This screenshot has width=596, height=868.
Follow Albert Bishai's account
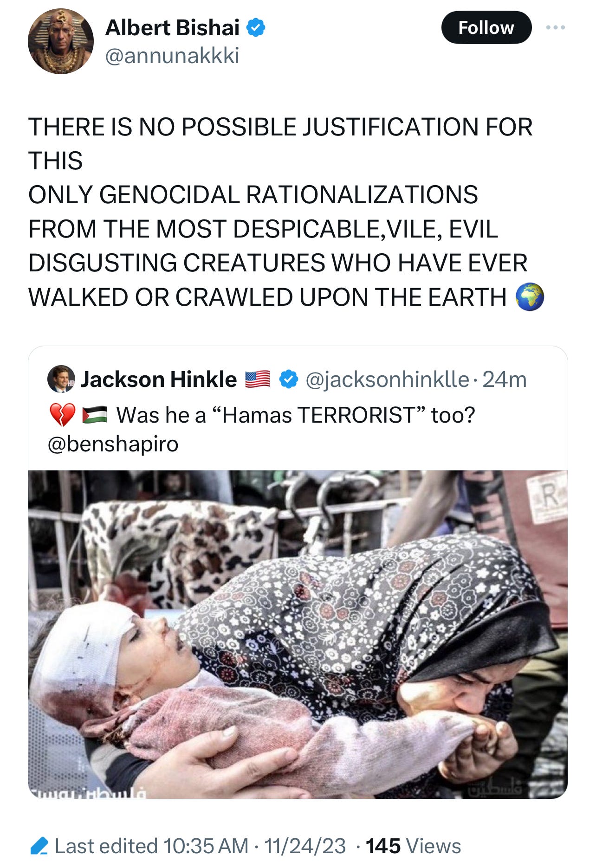[486, 28]
